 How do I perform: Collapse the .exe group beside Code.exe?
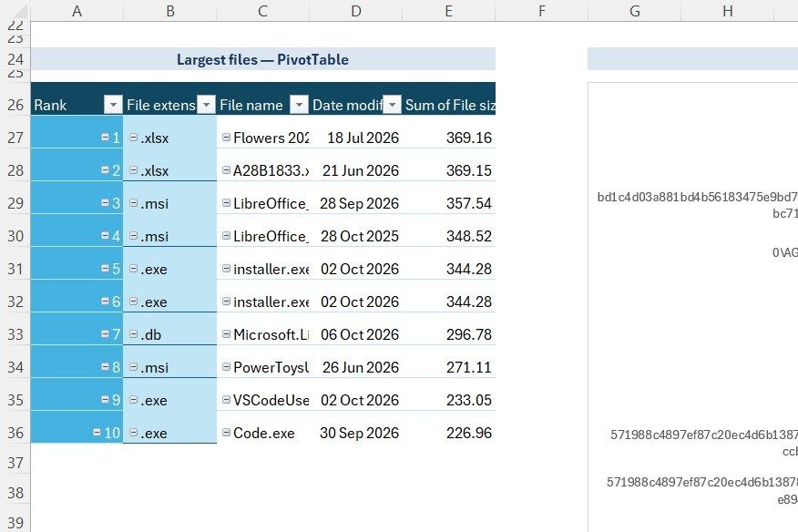(133, 432)
